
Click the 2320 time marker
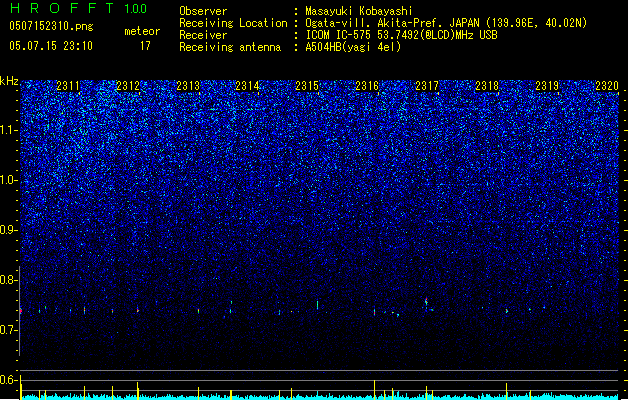607,86
